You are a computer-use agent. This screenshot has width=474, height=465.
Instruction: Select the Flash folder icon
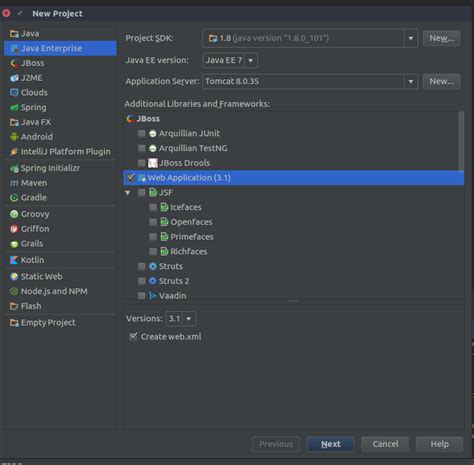14,306
